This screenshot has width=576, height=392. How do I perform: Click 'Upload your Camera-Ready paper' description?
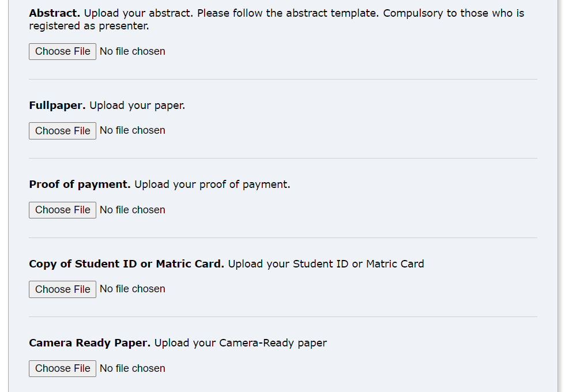click(x=240, y=343)
